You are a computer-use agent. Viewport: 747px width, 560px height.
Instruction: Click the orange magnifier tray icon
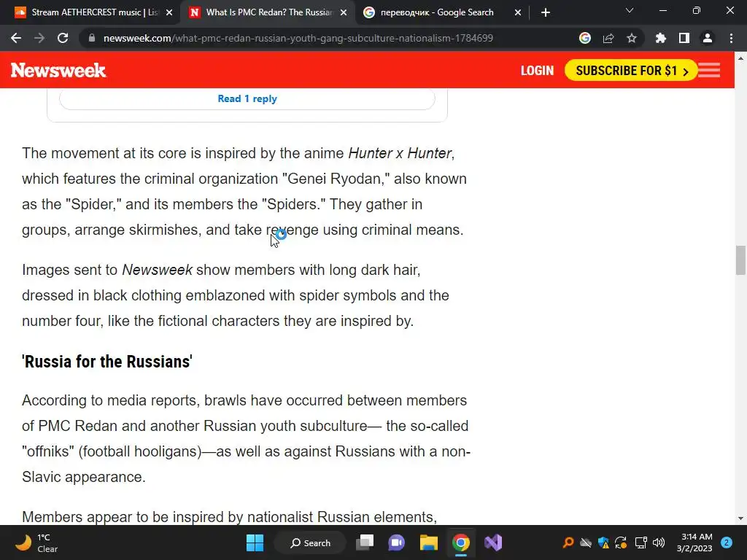[x=568, y=542]
